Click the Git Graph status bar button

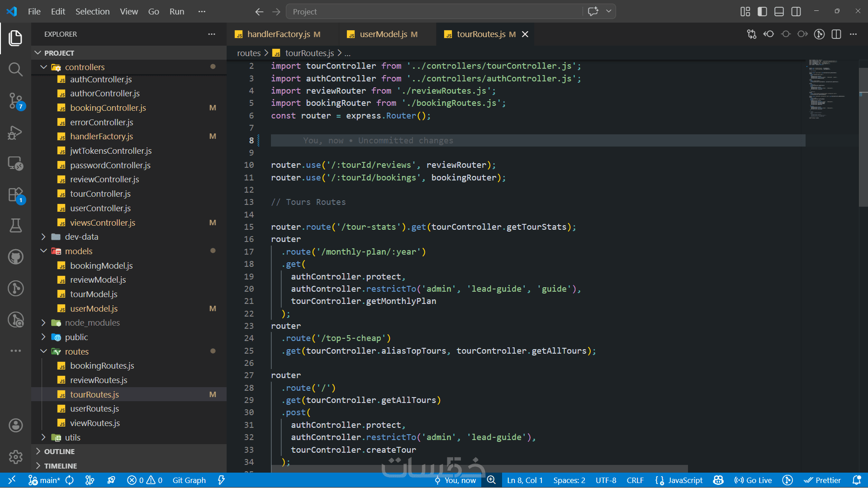[189, 480]
